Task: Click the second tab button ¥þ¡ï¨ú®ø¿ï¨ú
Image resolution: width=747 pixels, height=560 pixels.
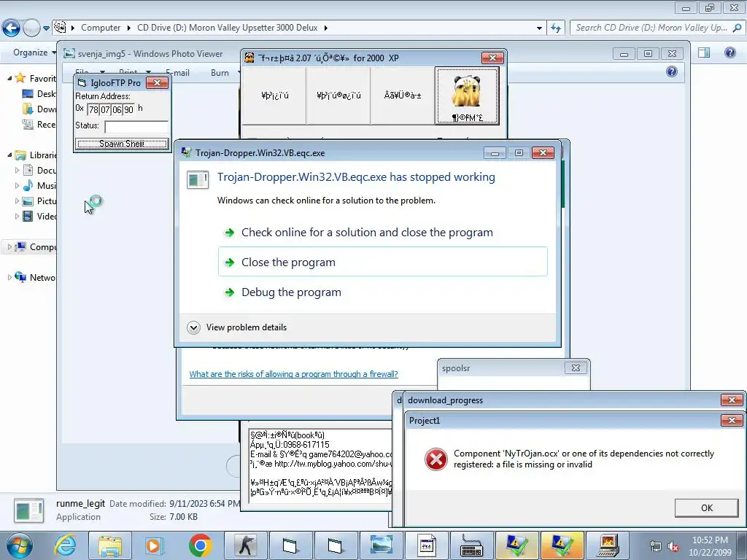Action: click(338, 96)
